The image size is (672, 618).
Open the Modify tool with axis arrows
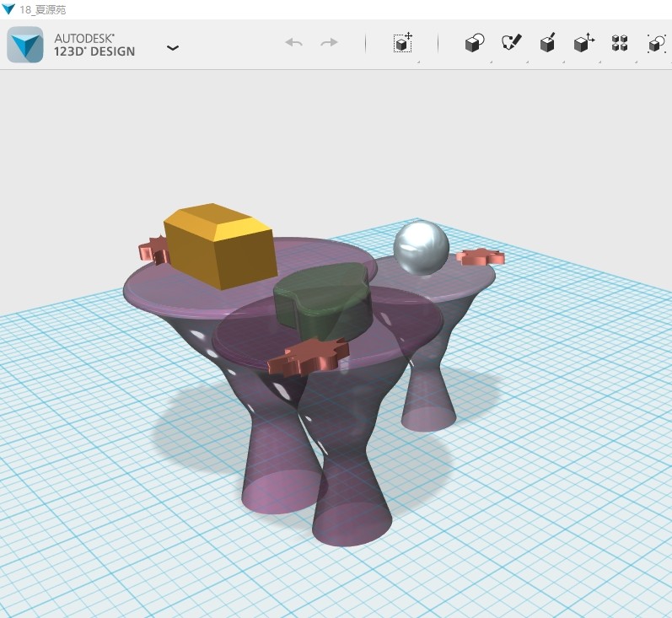pyautogui.click(x=584, y=42)
